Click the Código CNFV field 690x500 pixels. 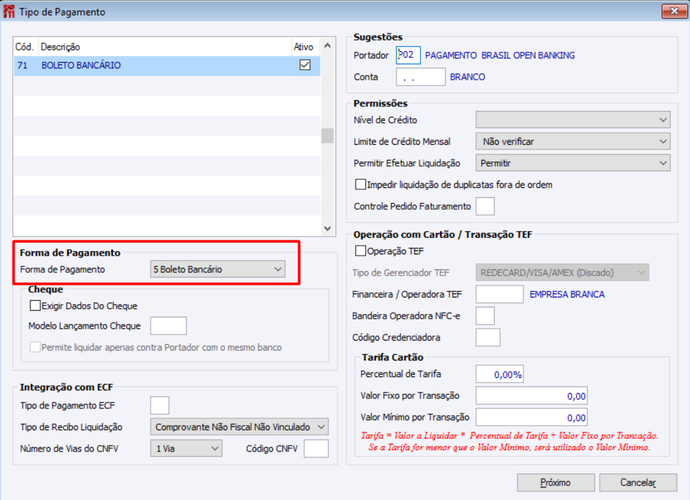[316, 449]
